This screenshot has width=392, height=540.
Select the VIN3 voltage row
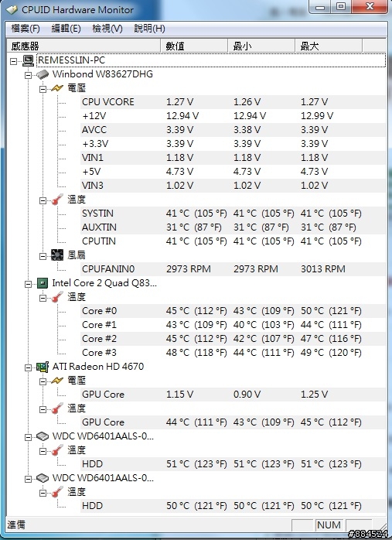pyautogui.click(x=233, y=186)
